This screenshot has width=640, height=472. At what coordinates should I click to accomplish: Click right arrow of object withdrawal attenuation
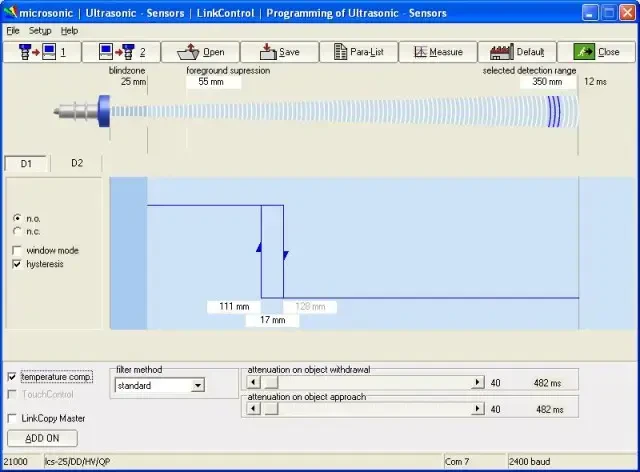pos(478,382)
